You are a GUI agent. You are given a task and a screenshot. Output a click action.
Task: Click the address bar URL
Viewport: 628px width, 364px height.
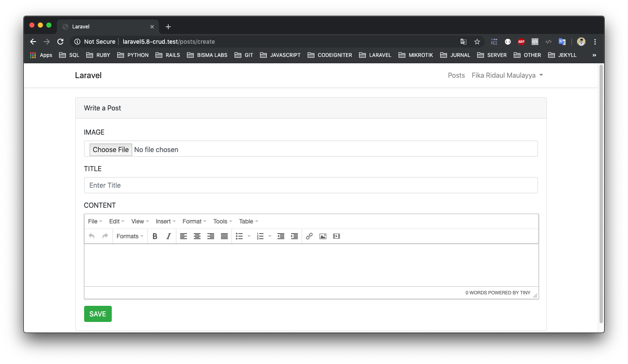pos(169,42)
